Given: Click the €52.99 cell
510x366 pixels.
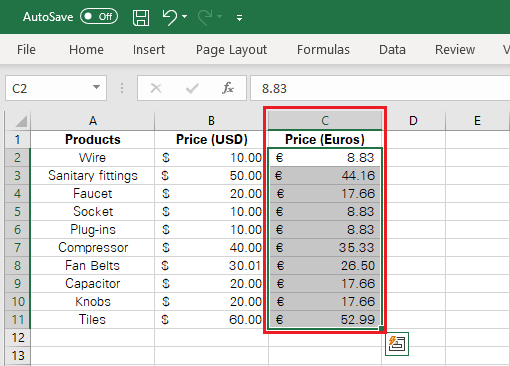Looking at the screenshot, I should pyautogui.click(x=325, y=319).
